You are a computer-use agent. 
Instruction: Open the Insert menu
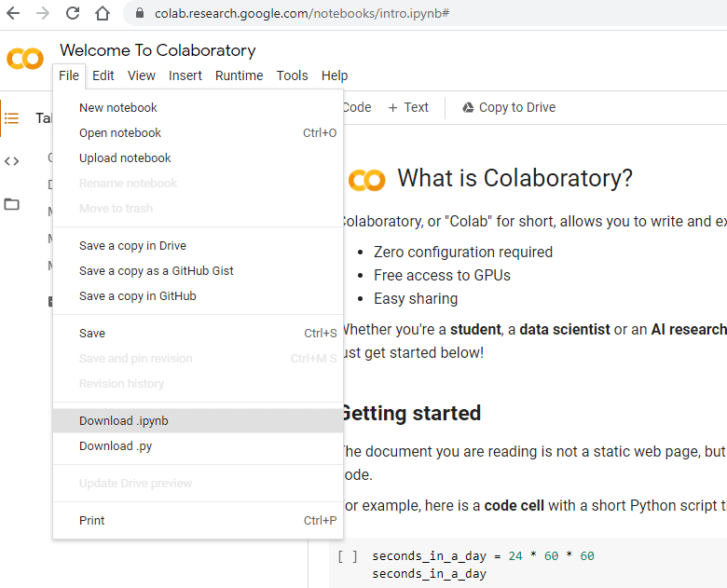click(x=185, y=75)
